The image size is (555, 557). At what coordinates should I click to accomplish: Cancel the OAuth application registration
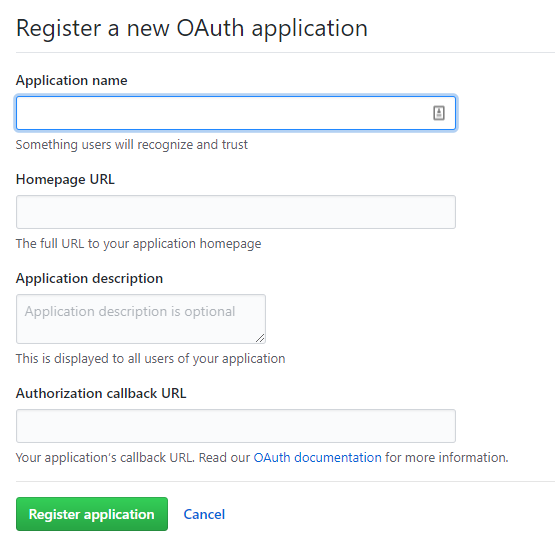point(204,514)
